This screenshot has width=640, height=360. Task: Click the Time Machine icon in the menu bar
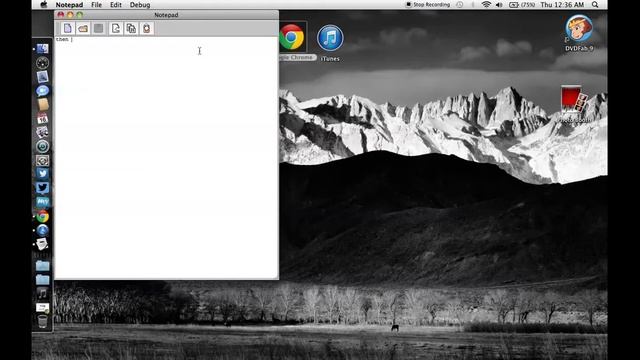460,5
